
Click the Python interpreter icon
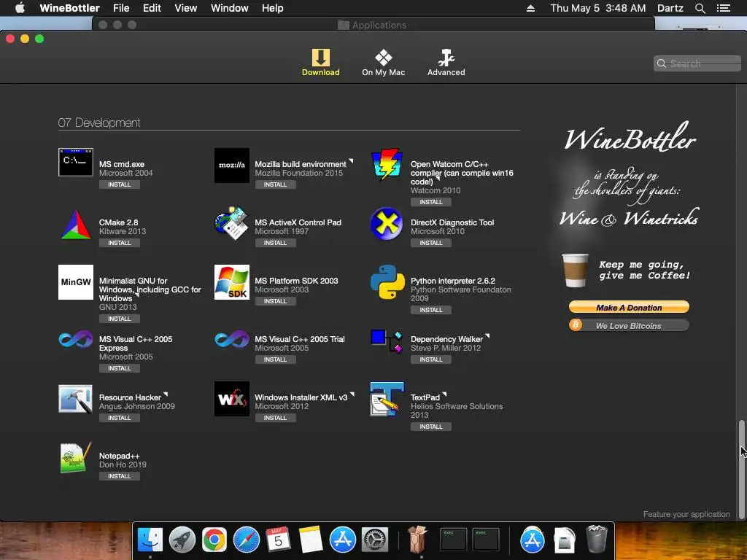[387, 282]
